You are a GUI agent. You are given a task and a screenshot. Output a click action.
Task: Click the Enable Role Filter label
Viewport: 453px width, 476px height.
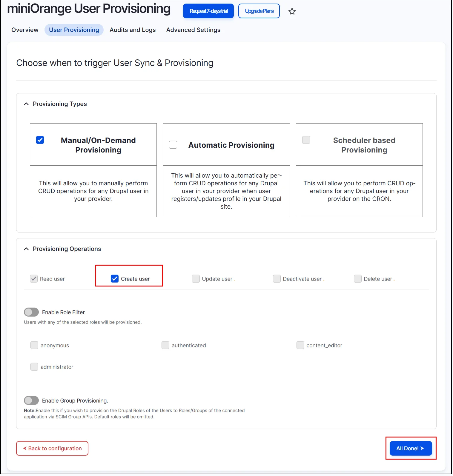pyautogui.click(x=63, y=312)
